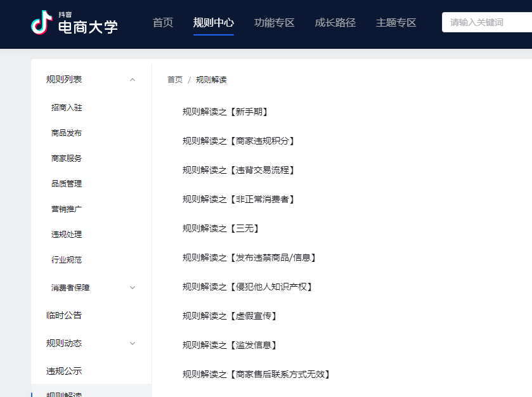This screenshot has height=397, width=532.
Task: Open 招商入驻 in the sidebar
Action: pyautogui.click(x=67, y=108)
